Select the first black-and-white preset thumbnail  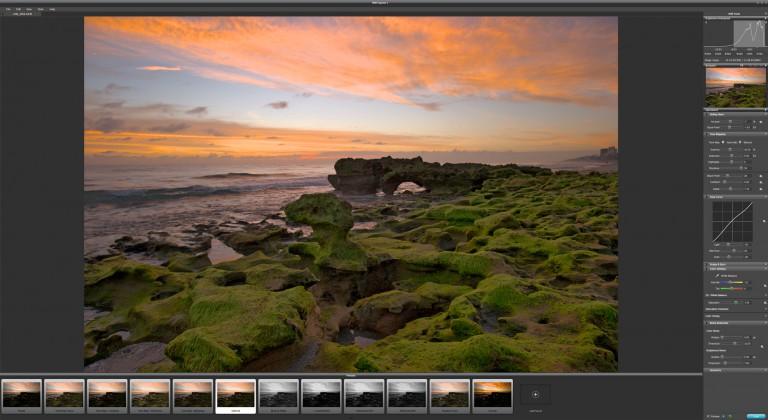(x=278, y=394)
